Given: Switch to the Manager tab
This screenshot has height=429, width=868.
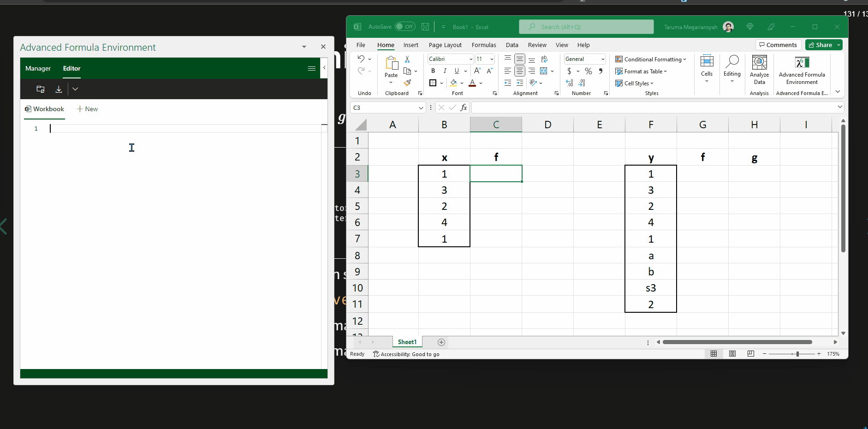Looking at the screenshot, I should point(38,68).
